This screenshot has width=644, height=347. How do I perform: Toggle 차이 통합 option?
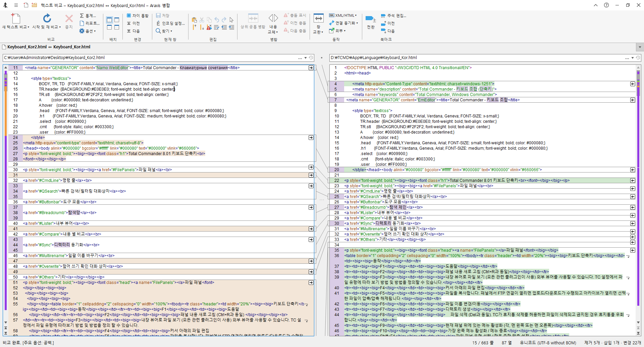point(138,15)
